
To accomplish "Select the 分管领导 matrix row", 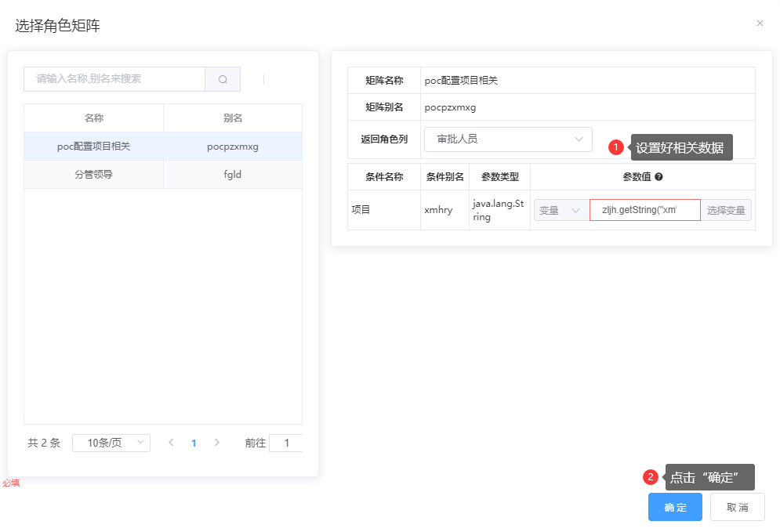I will pos(94,175).
